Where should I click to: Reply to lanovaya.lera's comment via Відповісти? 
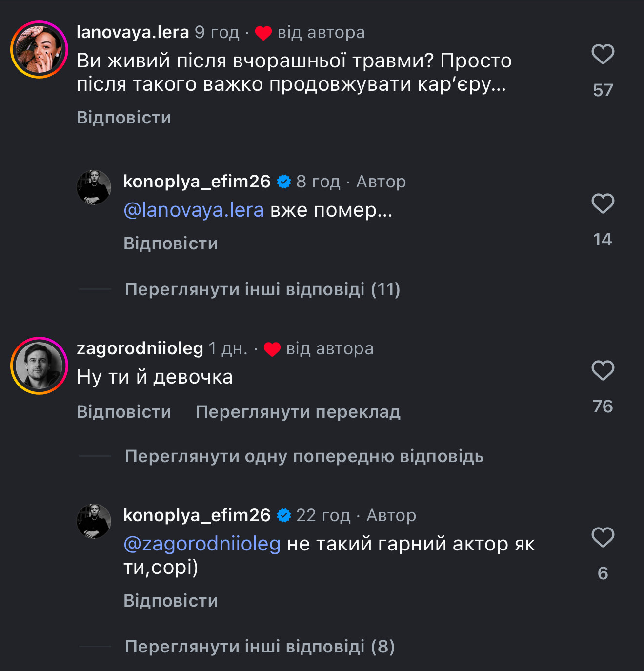coord(124,118)
